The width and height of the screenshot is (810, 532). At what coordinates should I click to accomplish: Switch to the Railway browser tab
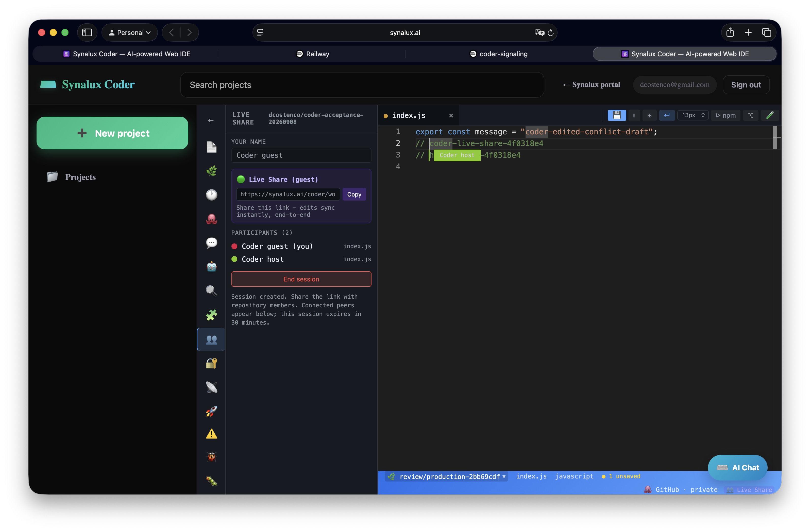point(312,54)
